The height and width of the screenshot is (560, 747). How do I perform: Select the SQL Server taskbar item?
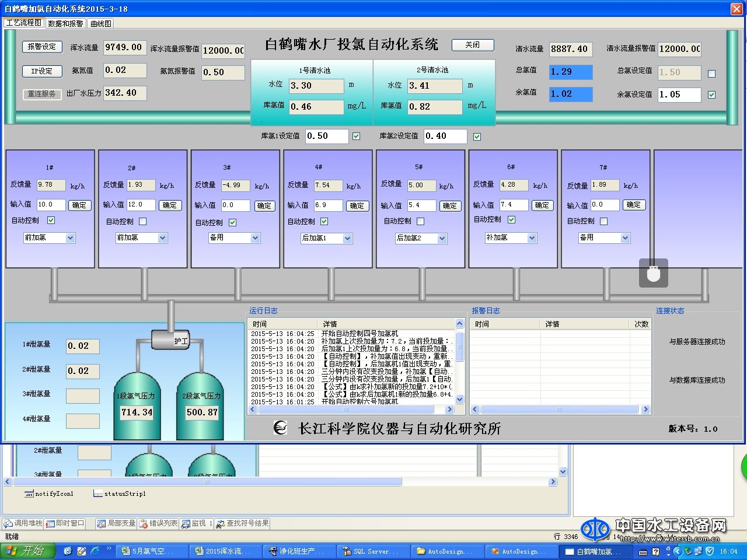373,551
